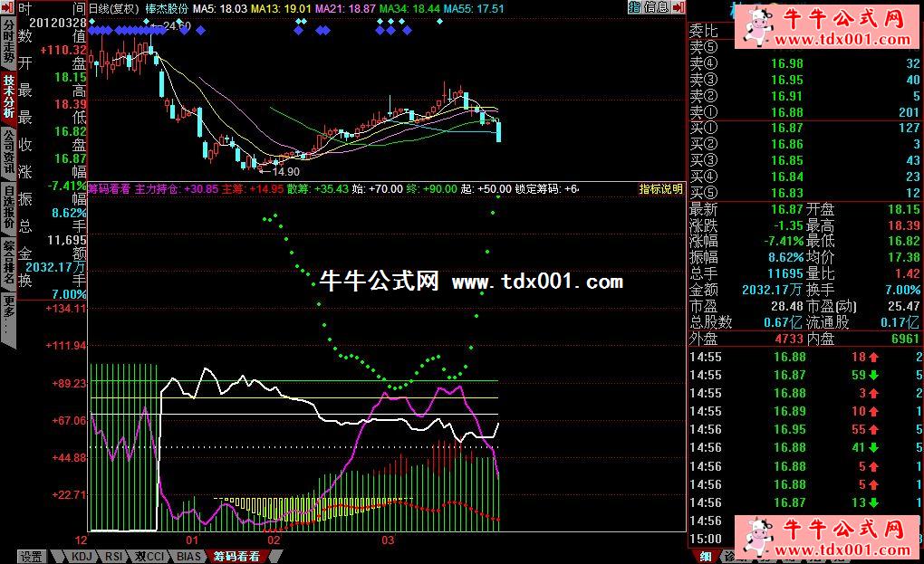Select the 双CCI indicator tab

coord(150,556)
